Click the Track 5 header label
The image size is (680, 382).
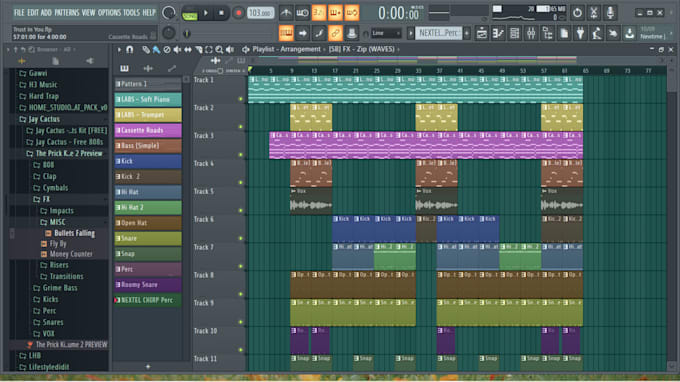point(204,191)
